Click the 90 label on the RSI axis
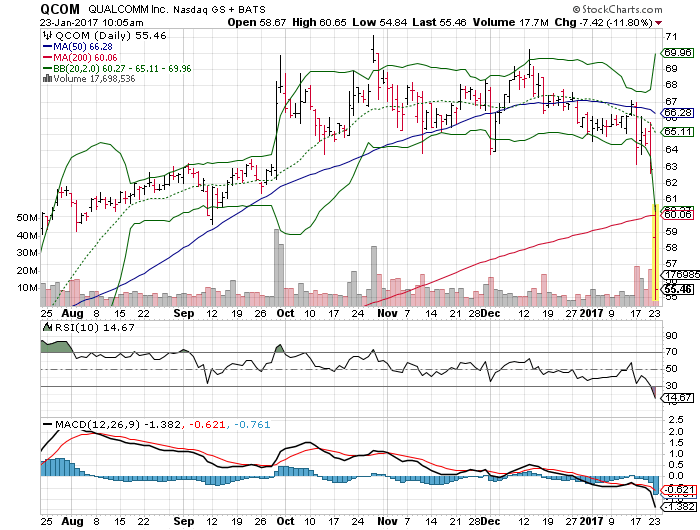 pyautogui.click(x=671, y=335)
